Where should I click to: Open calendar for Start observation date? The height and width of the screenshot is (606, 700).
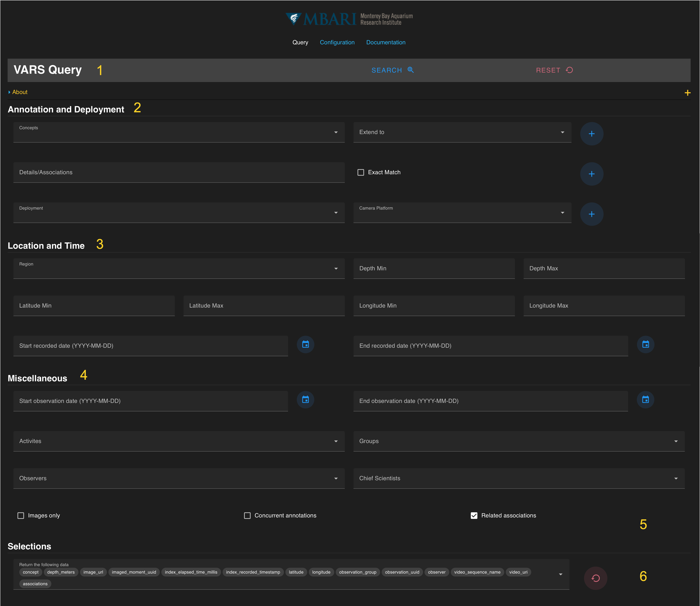(305, 400)
